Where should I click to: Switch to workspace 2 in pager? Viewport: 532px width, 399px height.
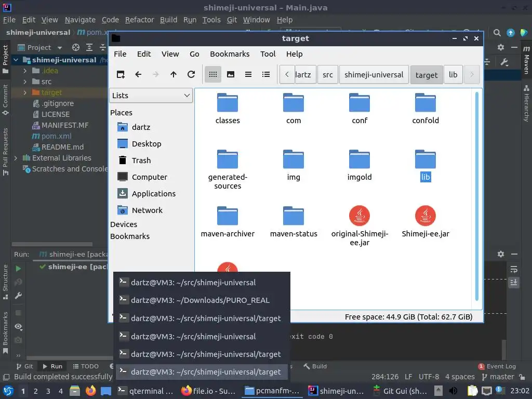point(35,391)
